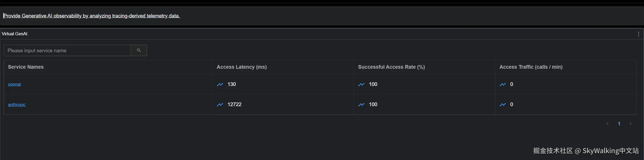Click the chart icon beside openai success rate

[361, 84]
